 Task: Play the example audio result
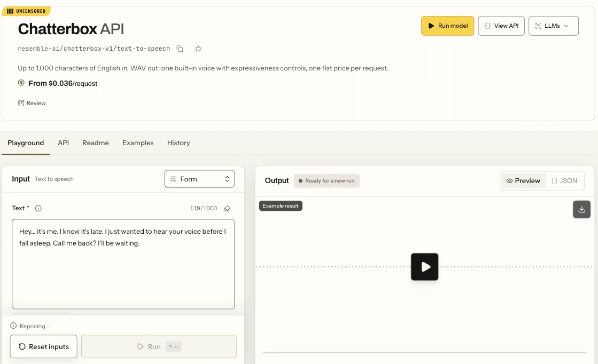click(x=424, y=267)
